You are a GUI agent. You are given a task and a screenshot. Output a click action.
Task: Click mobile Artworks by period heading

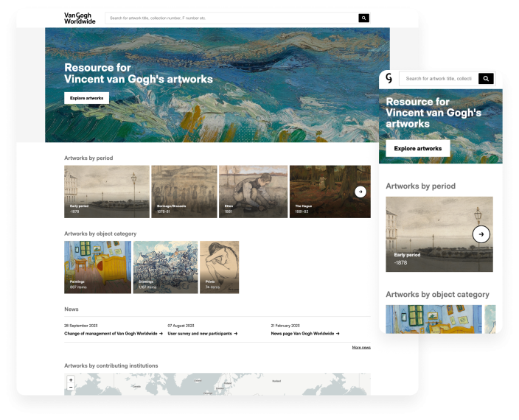coord(421,186)
